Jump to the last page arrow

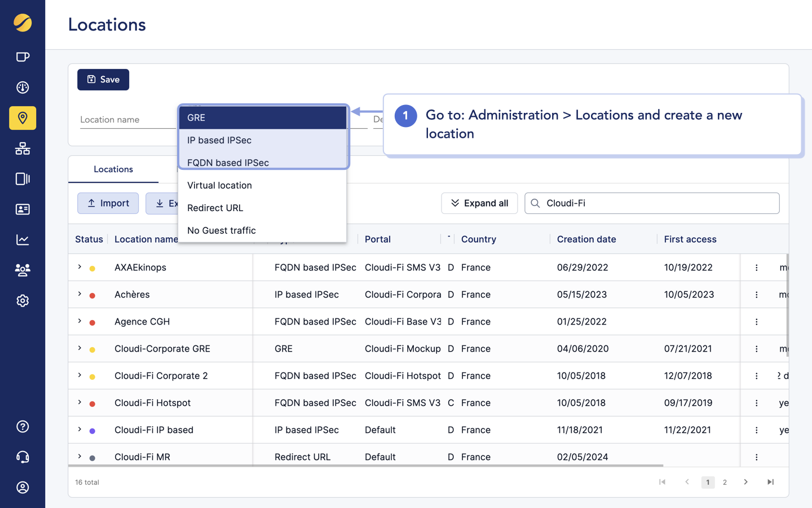pyautogui.click(x=770, y=482)
